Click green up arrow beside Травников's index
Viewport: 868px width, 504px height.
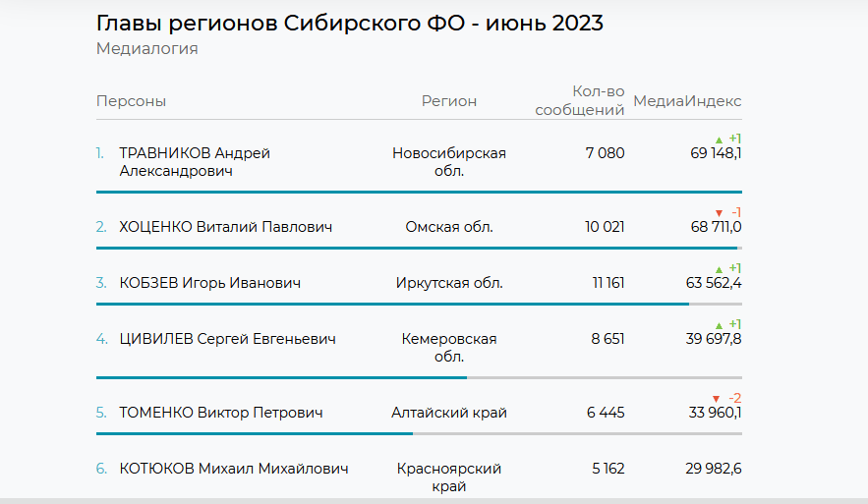[x=719, y=140]
